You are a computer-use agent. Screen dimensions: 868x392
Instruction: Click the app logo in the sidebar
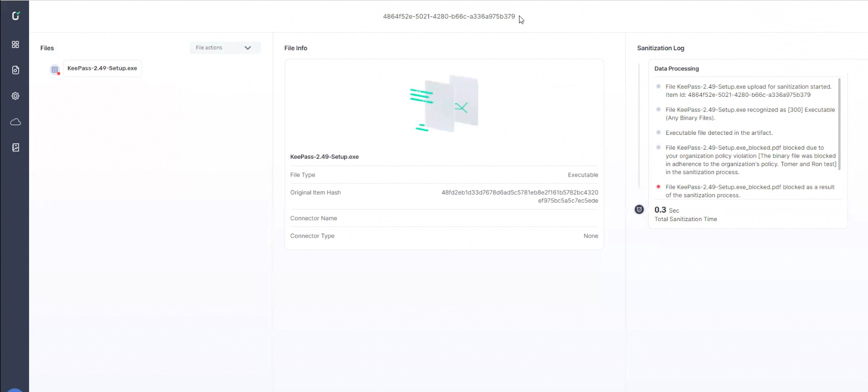coord(15,16)
